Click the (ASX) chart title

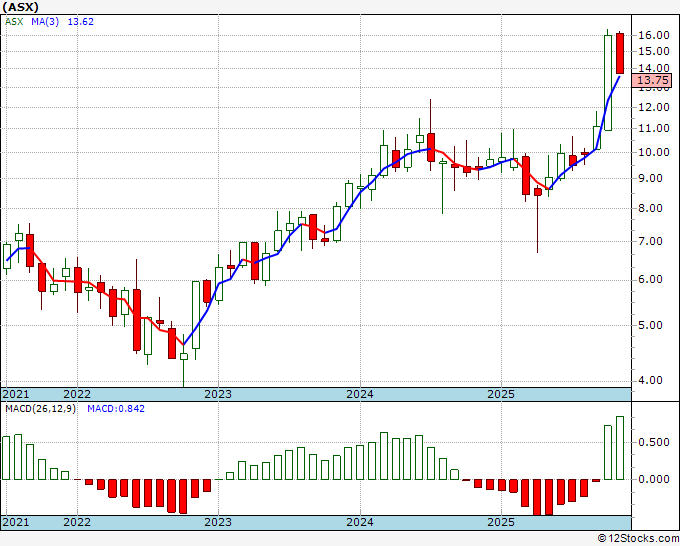click(20, 7)
